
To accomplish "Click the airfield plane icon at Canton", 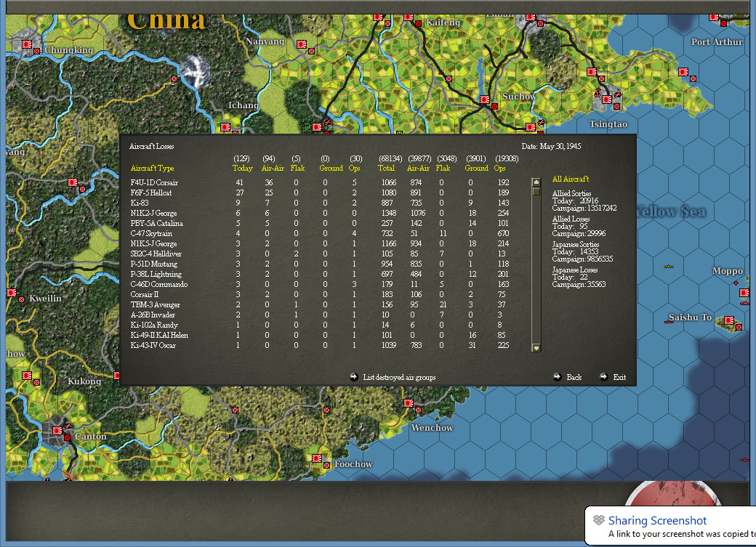I will click(x=68, y=426).
